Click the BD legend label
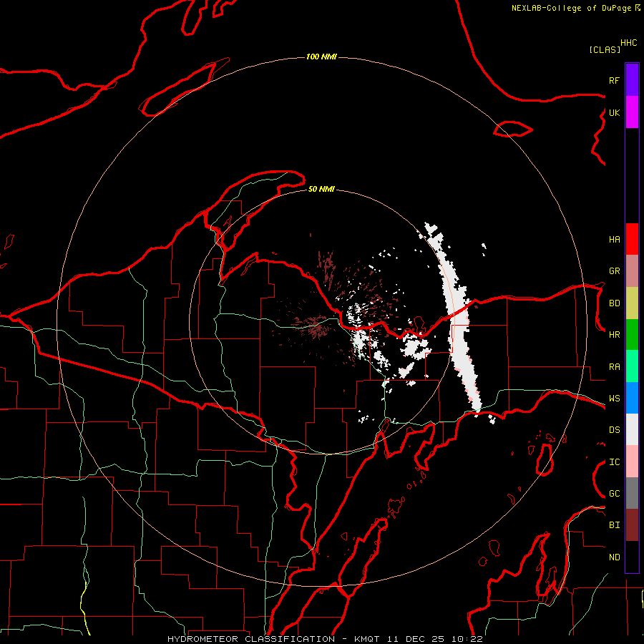Viewport: 644px width, 644px height. pyautogui.click(x=614, y=303)
